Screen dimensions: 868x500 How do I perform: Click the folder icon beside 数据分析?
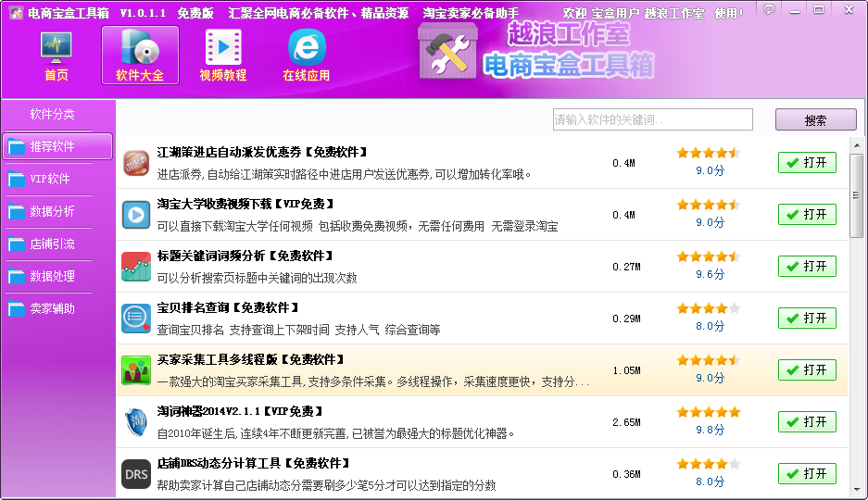[16, 211]
